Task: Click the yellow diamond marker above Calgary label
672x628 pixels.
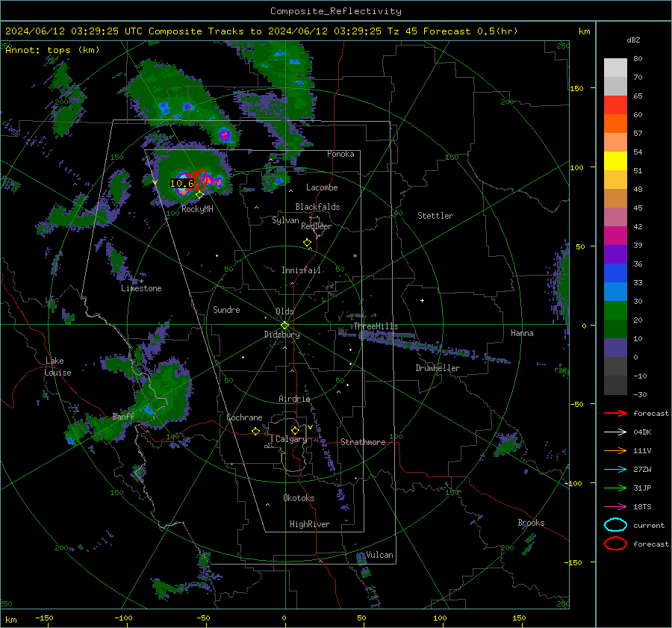Action: (295, 430)
